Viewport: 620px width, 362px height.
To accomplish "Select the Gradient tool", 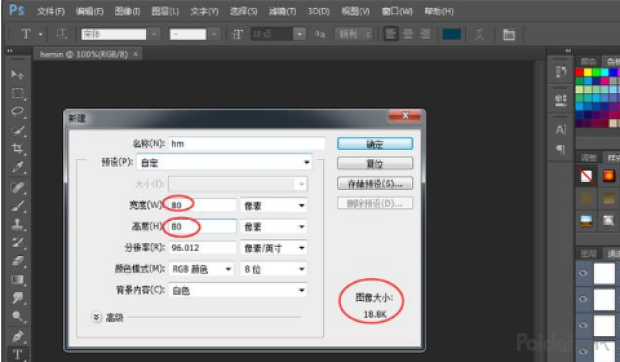I will pyautogui.click(x=17, y=279).
